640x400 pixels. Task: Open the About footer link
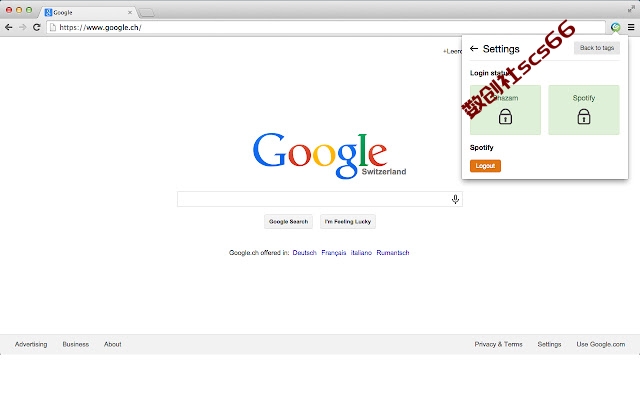pos(112,344)
